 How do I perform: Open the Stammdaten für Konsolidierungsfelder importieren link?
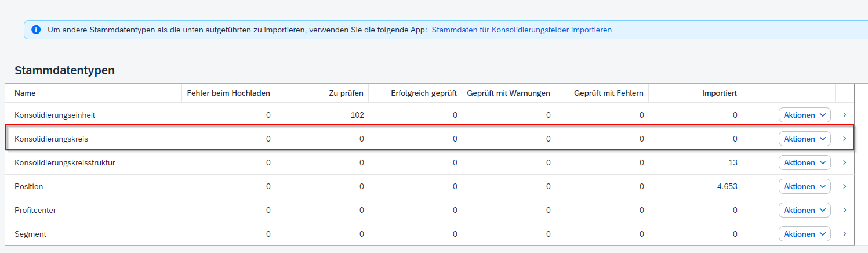click(521, 30)
